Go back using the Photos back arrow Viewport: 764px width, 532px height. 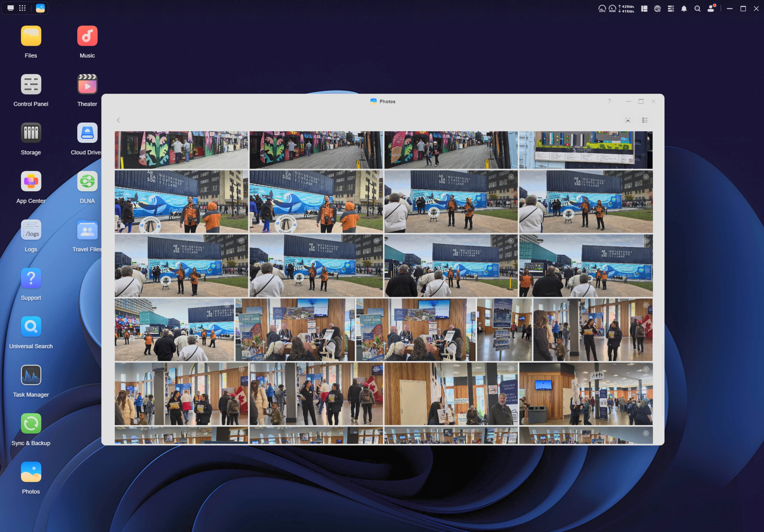coord(118,120)
